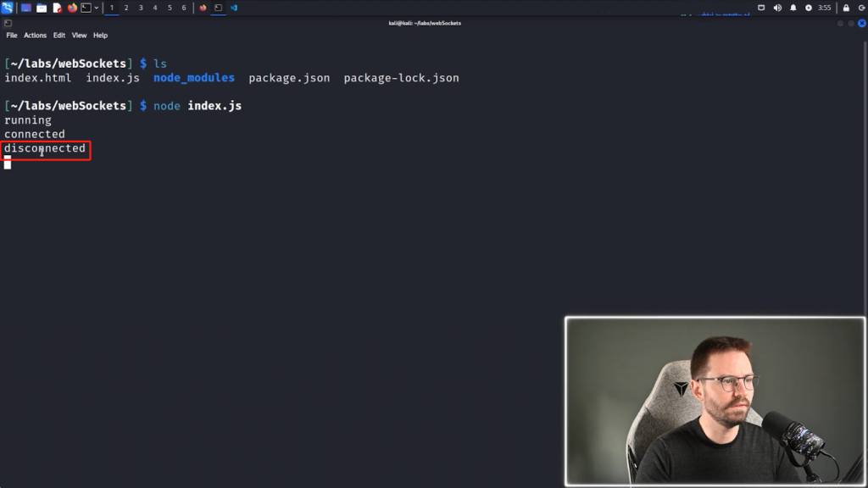Open the terminal emulator launcher
Viewport: 868px width, 488px height.
tap(86, 8)
